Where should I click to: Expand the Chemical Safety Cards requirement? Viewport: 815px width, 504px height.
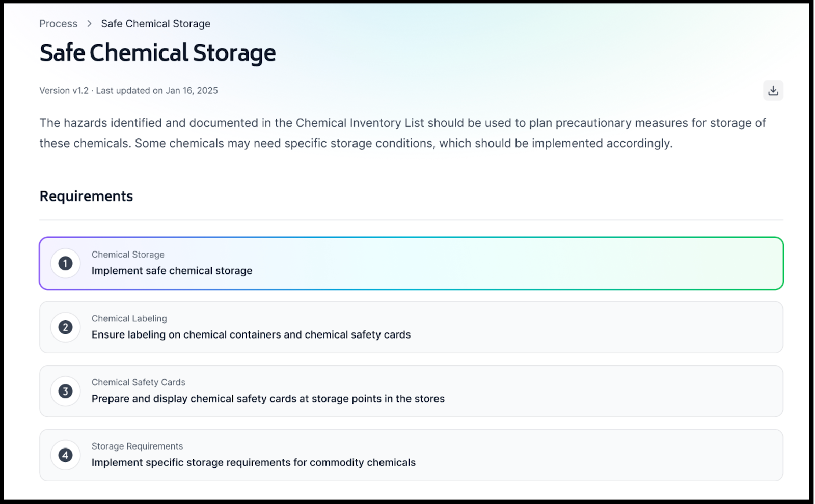coord(411,391)
